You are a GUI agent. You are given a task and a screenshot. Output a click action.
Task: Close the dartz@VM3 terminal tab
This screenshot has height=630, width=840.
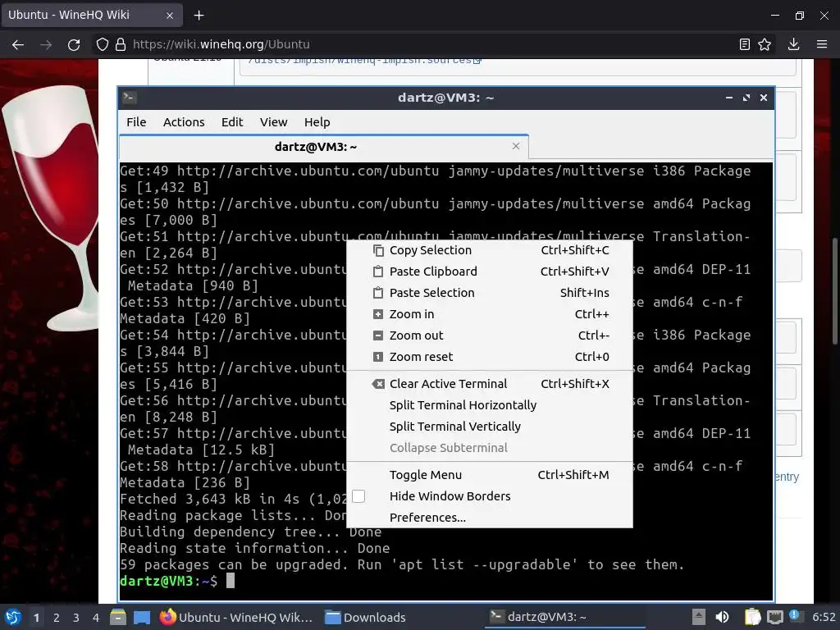pos(516,146)
